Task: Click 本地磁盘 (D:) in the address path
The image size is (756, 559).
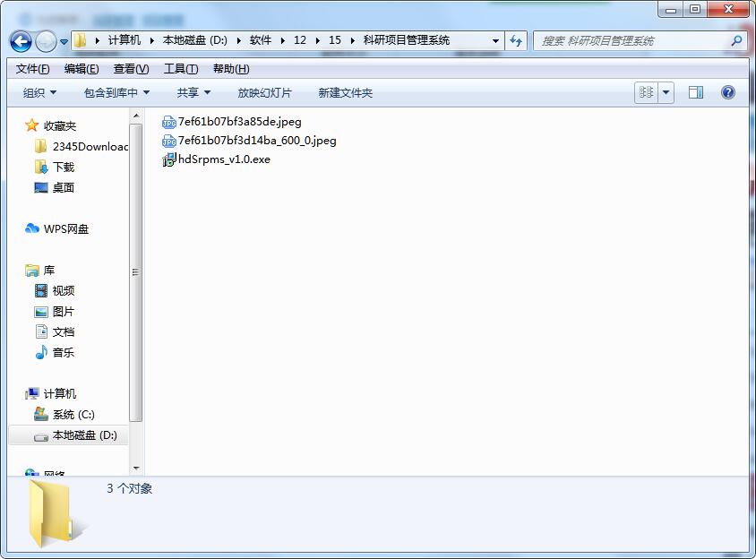Action: coord(195,40)
